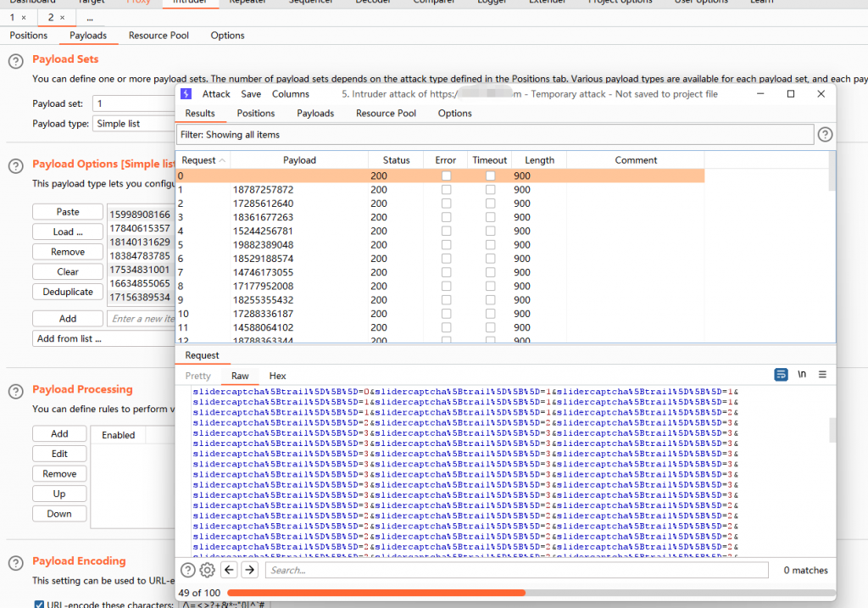
Task: Toggle word wrap icon in request viewer
Action: click(x=781, y=375)
